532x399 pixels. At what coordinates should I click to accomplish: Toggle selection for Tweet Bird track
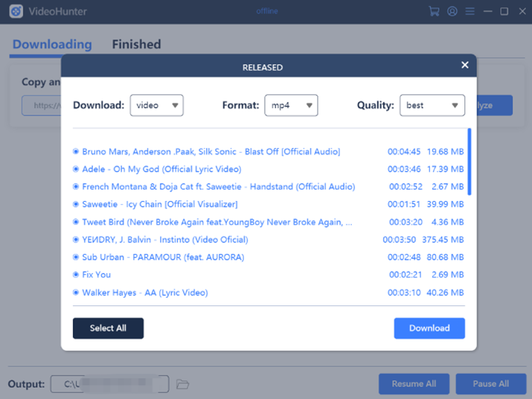coord(76,222)
